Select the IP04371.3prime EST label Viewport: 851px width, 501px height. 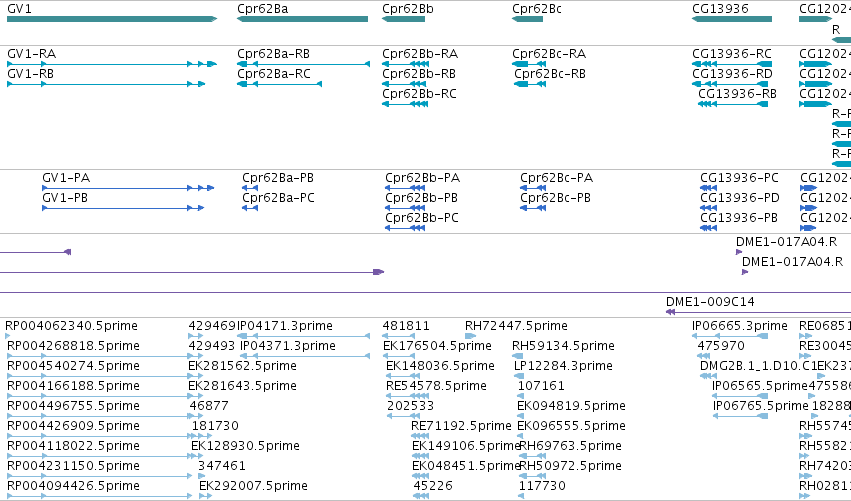click(288, 346)
